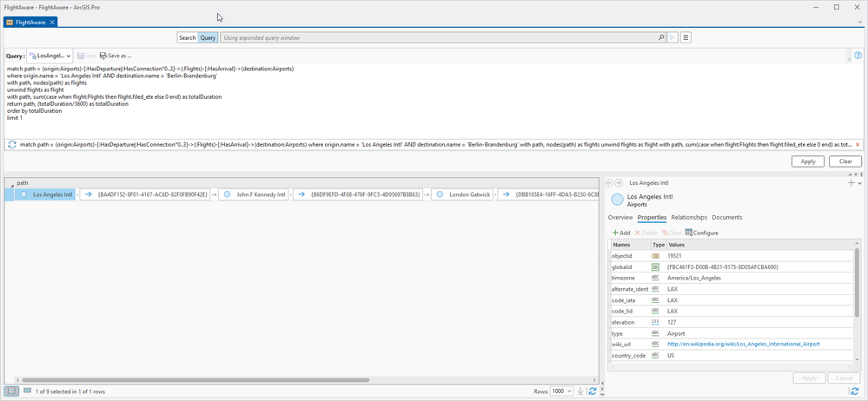868x401 pixels.
Task: Select the objectid property row
Action: pos(733,256)
